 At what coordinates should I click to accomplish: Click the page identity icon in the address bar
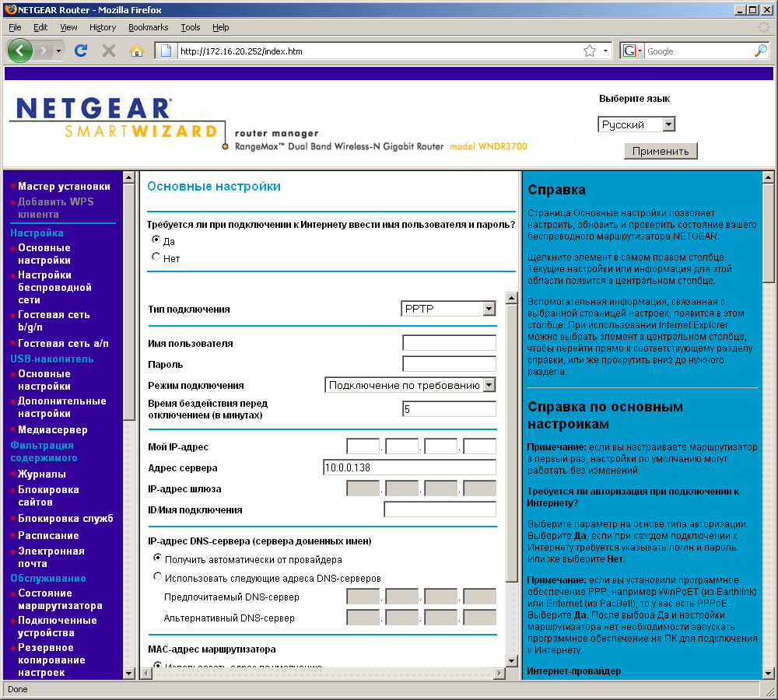point(166,51)
